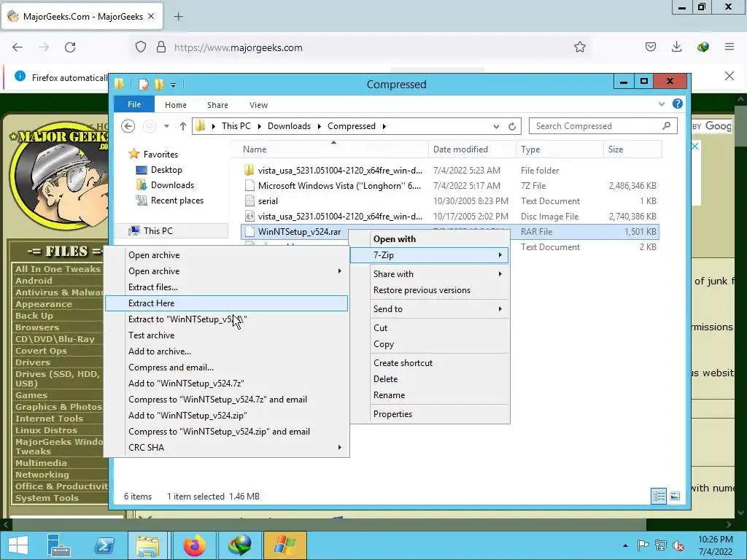The width and height of the screenshot is (747, 560).
Task: Expand the Send to submenu
Action: coord(429,309)
